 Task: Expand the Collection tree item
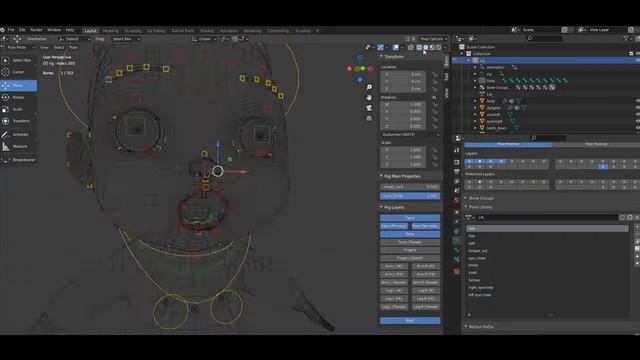tap(462, 53)
